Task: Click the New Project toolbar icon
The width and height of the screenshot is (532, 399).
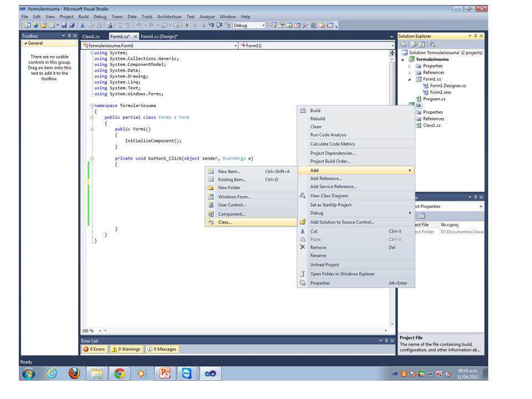Action: coord(28,25)
